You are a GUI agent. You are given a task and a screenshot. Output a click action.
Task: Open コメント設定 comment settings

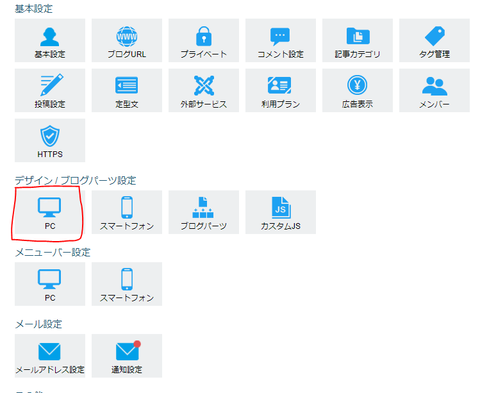point(281,40)
